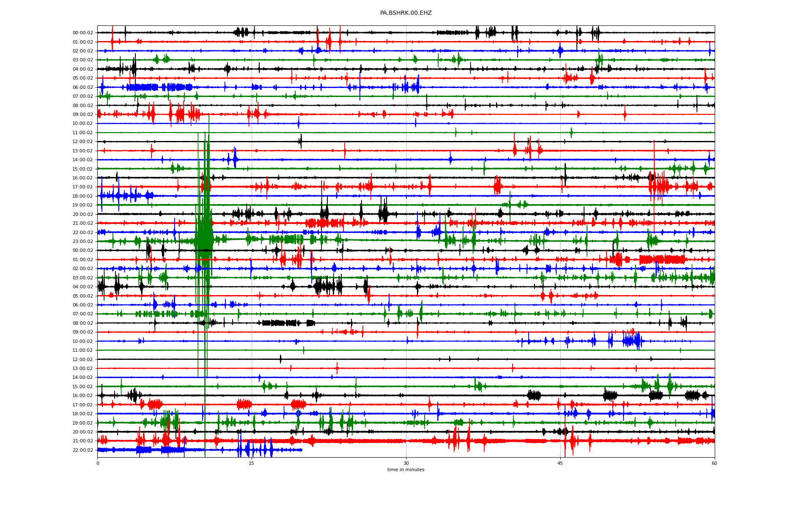
Task: Click the large green earthquake burst on 23:00:02 trace
Action: [204, 240]
